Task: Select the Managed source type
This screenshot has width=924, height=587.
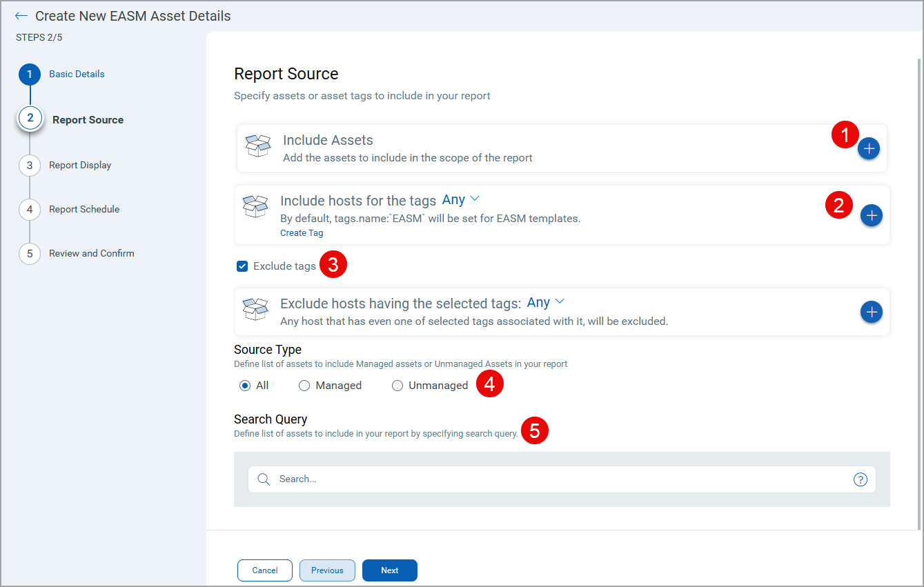Action: click(x=304, y=386)
